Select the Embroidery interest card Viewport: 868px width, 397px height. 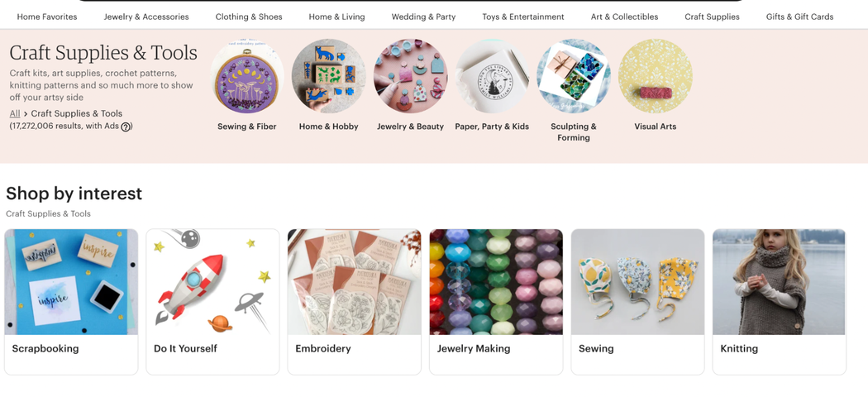click(355, 302)
